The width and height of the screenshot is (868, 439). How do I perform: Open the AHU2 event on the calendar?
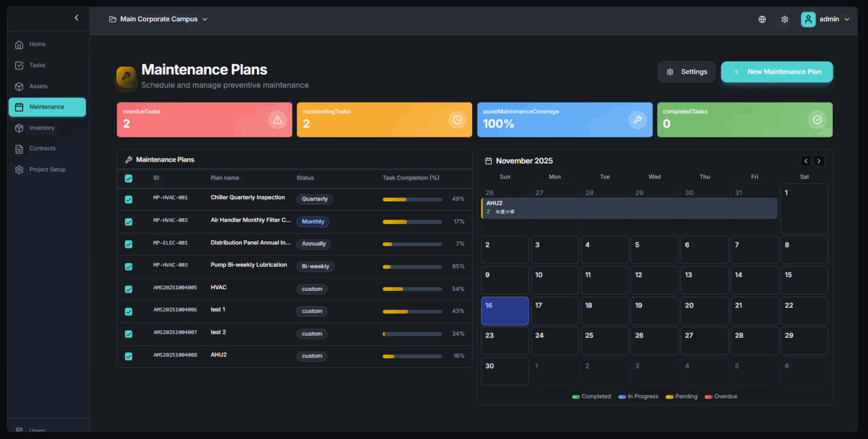(628, 208)
